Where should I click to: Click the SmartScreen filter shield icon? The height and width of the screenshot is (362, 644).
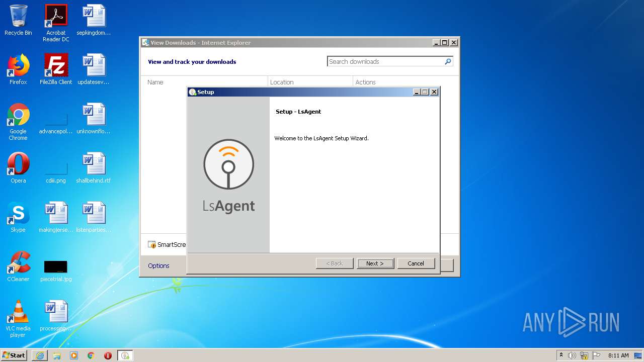152,245
